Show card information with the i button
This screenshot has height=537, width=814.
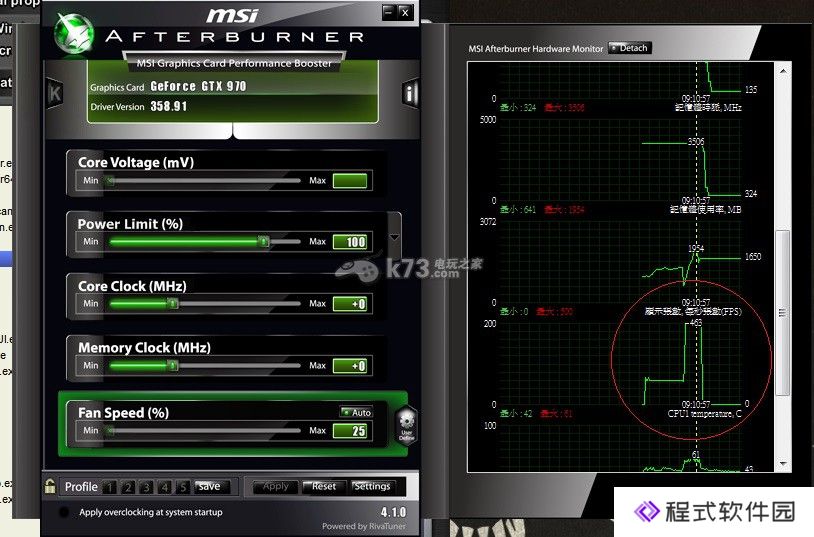pos(410,94)
